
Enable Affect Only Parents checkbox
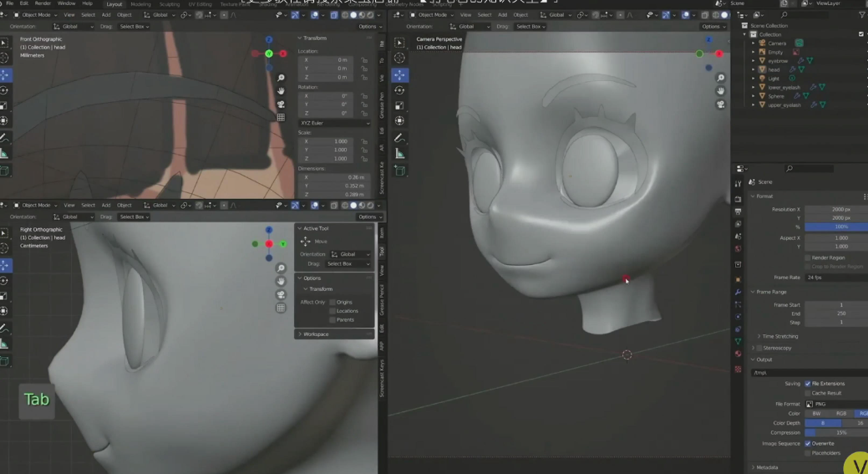click(x=332, y=319)
